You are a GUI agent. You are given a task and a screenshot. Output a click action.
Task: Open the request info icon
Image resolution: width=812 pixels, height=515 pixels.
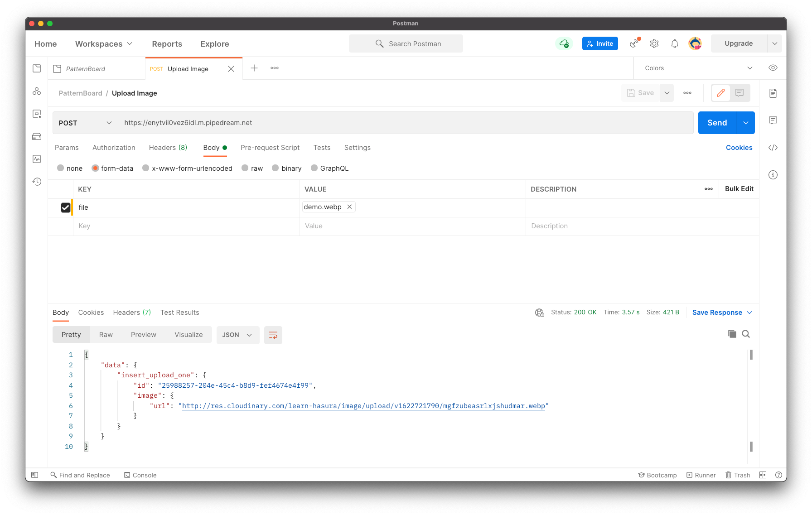(773, 175)
